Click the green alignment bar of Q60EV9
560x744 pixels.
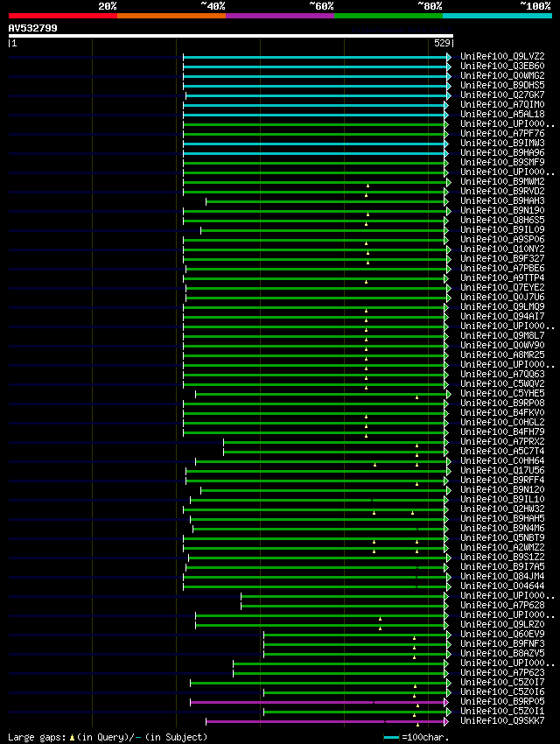pyautogui.click(x=356, y=635)
